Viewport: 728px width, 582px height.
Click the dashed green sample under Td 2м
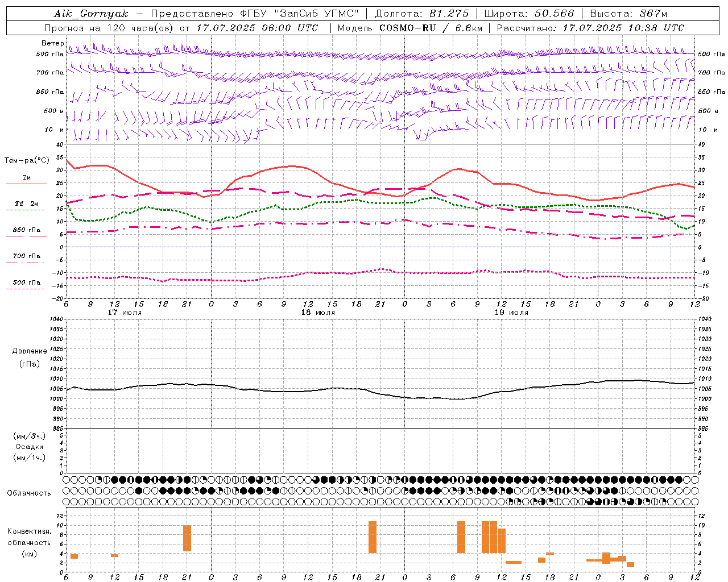(x=25, y=210)
